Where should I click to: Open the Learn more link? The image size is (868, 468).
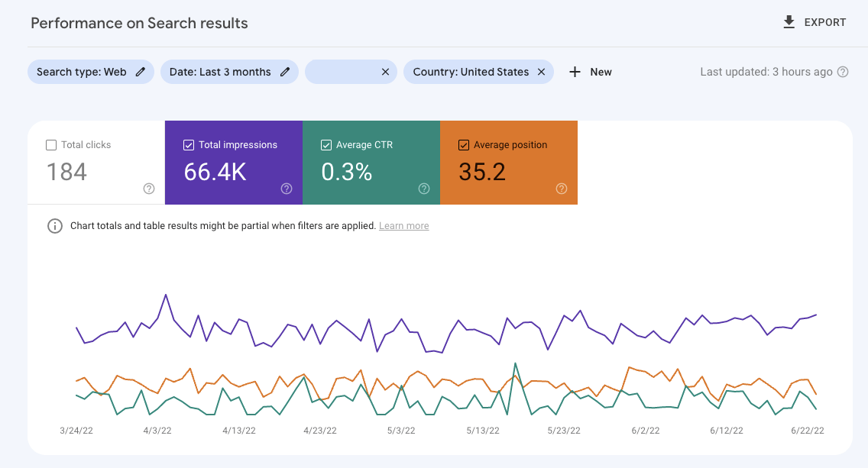click(403, 225)
